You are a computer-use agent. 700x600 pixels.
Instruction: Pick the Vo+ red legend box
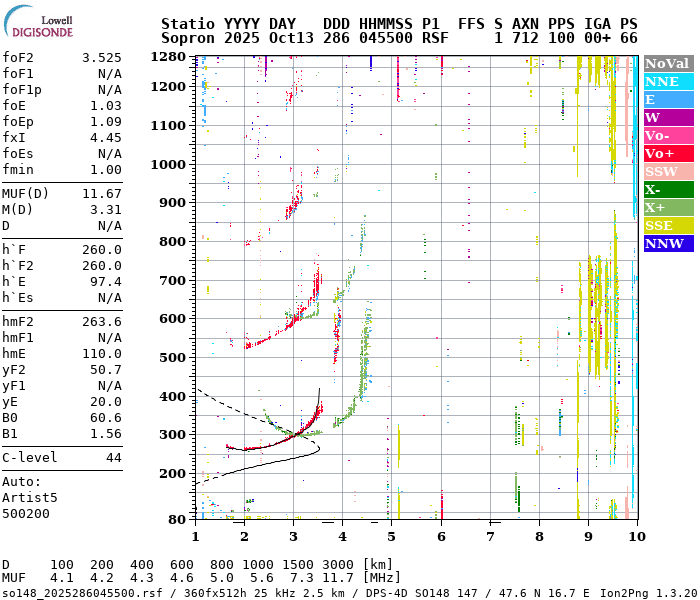coord(668,153)
